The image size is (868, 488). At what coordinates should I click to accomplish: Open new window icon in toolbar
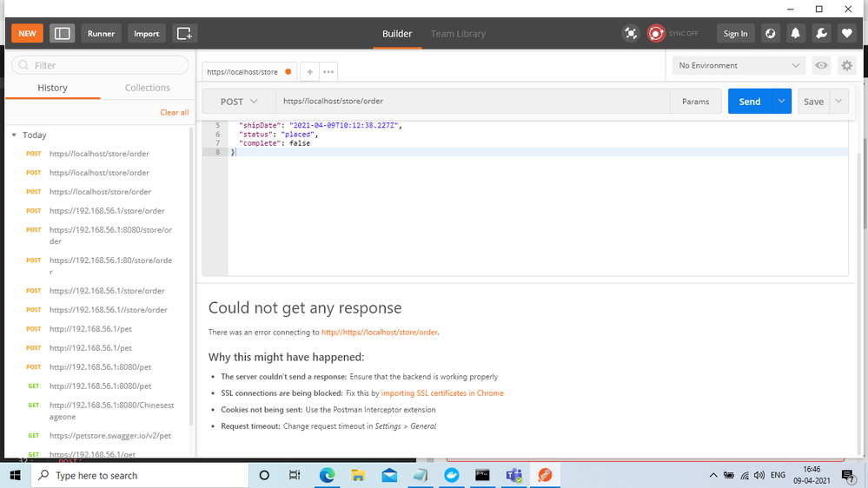(x=184, y=33)
